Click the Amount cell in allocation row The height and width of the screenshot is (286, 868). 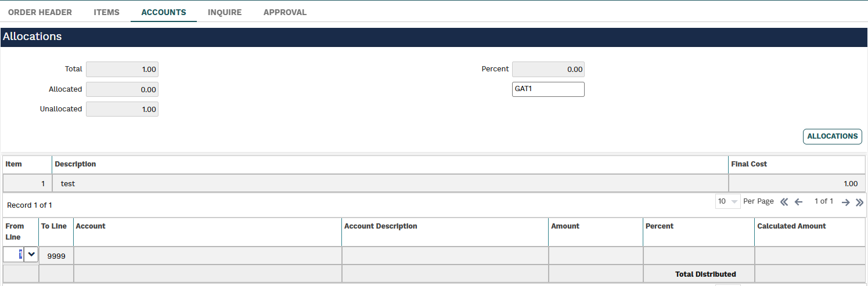point(596,255)
